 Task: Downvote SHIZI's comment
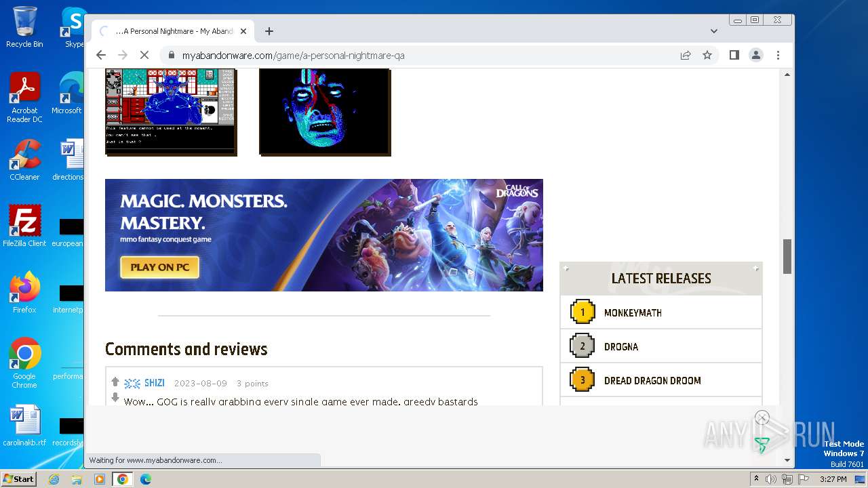[x=115, y=397]
